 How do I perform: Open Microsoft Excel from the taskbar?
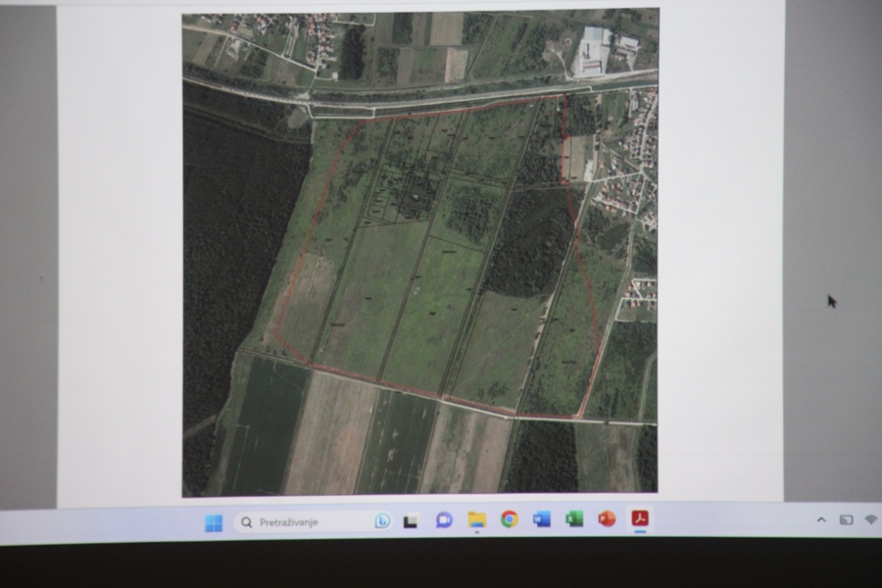coord(574,518)
